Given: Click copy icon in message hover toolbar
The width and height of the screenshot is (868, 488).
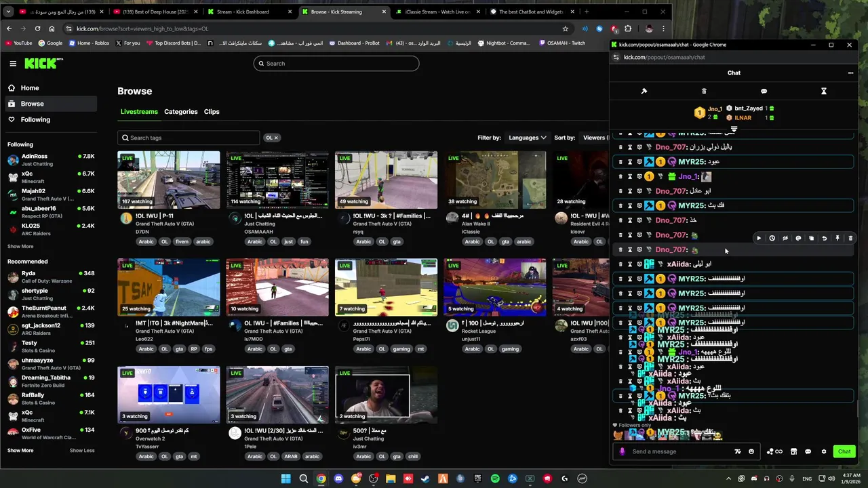Looking at the screenshot, I should (x=811, y=238).
